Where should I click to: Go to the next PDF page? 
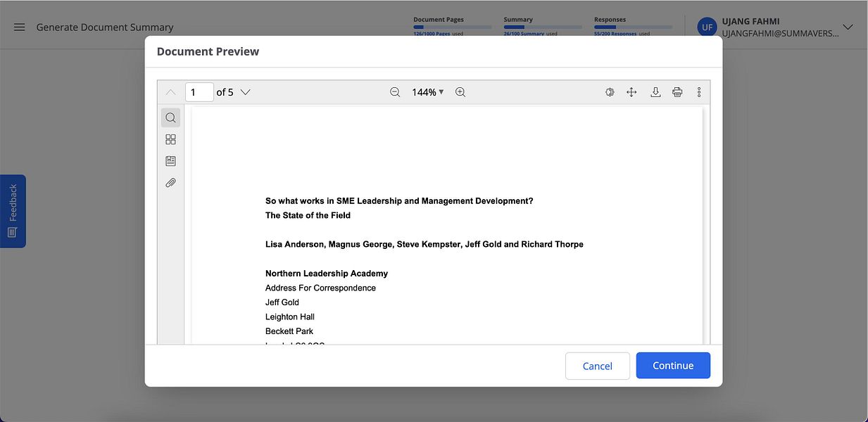pyautogui.click(x=245, y=92)
